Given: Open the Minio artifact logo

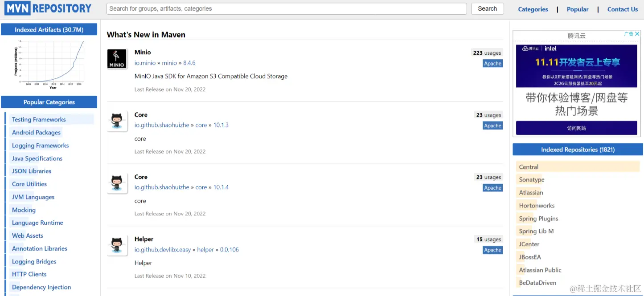Looking at the screenshot, I should click(x=117, y=59).
